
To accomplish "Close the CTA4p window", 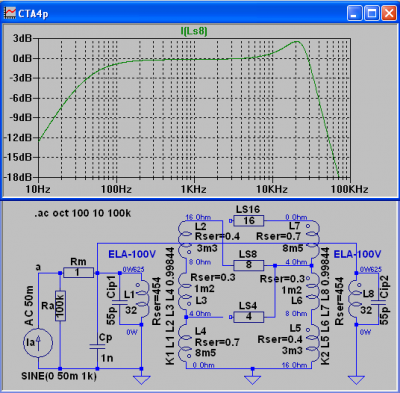I will click(389, 13).
